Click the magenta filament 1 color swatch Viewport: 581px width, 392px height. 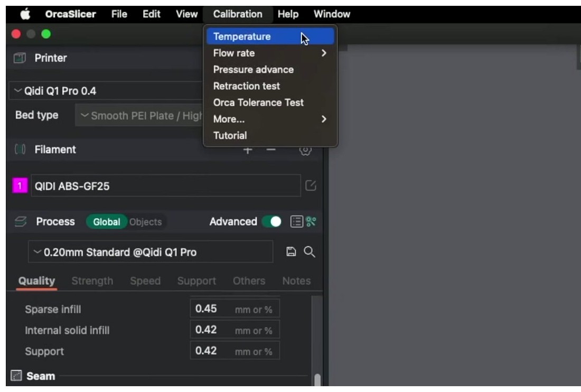[x=20, y=185]
